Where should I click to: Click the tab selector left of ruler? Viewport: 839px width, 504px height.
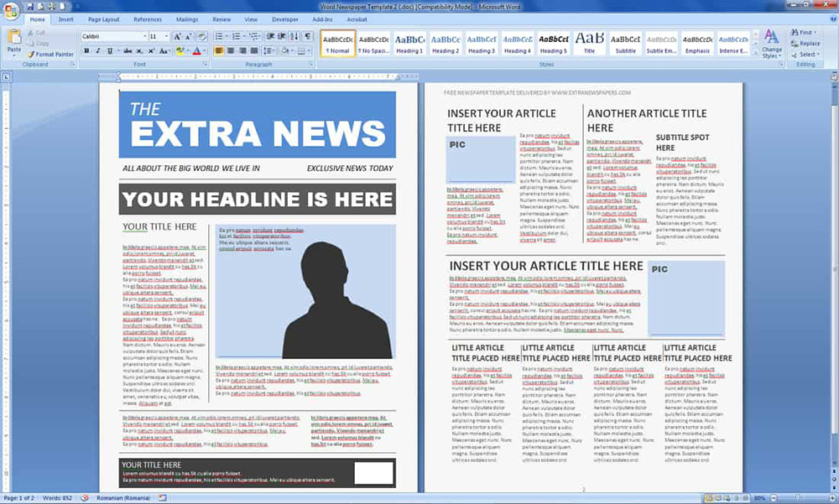point(6,77)
